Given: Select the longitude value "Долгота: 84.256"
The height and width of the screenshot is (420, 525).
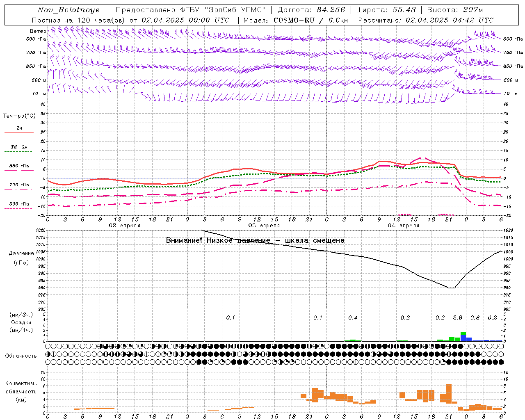Looking at the screenshot, I should pyautogui.click(x=312, y=10).
